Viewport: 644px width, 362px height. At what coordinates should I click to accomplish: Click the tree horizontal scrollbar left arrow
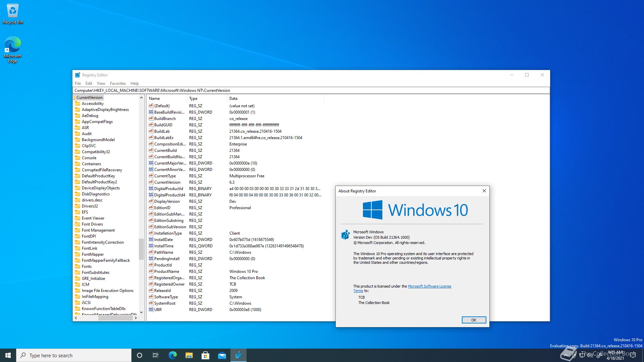coord(76,318)
